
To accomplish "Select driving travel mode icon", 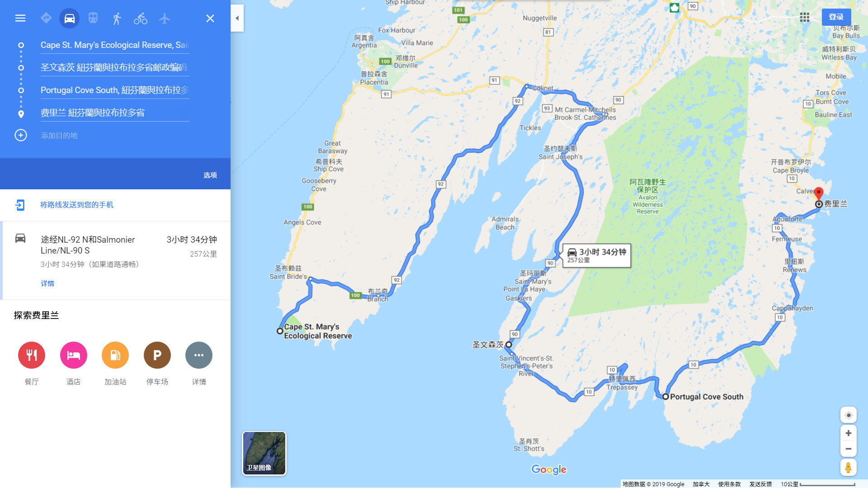I will tap(69, 18).
